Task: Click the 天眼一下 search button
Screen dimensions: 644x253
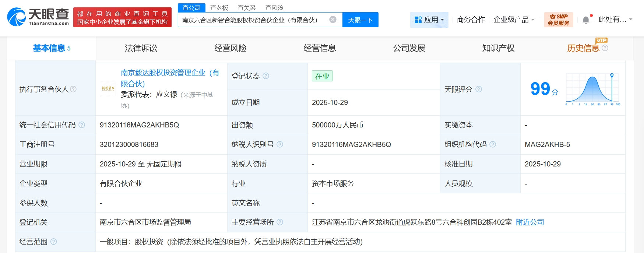Action: 360,20
